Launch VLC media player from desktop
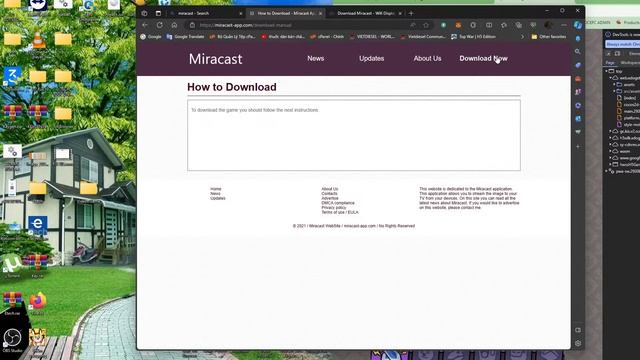The image size is (640, 360). pos(38,41)
